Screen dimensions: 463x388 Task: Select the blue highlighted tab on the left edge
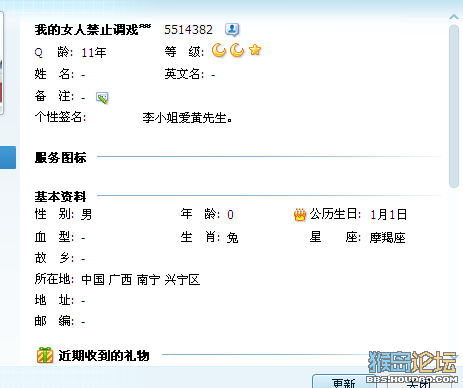pos(8,157)
